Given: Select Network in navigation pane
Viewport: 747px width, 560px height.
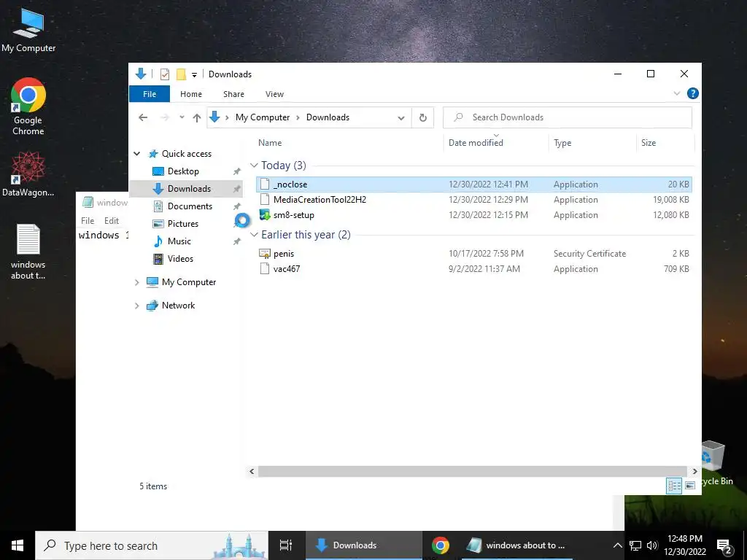Looking at the screenshot, I should pyautogui.click(x=178, y=306).
